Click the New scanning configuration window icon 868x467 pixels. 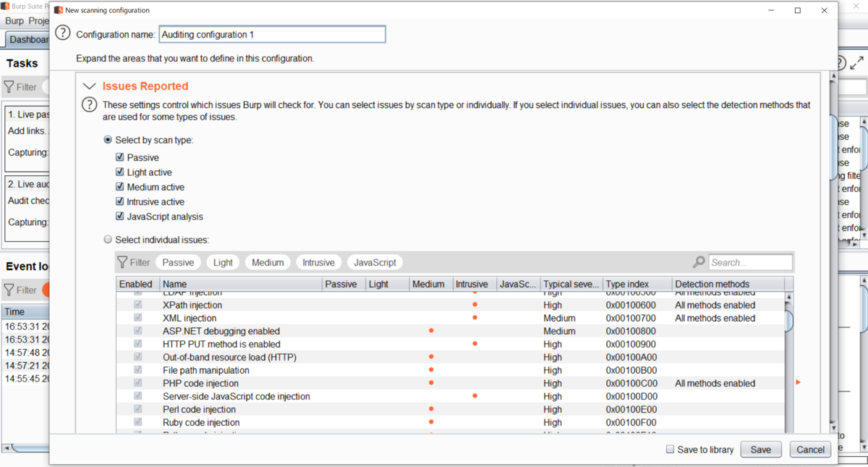point(59,10)
